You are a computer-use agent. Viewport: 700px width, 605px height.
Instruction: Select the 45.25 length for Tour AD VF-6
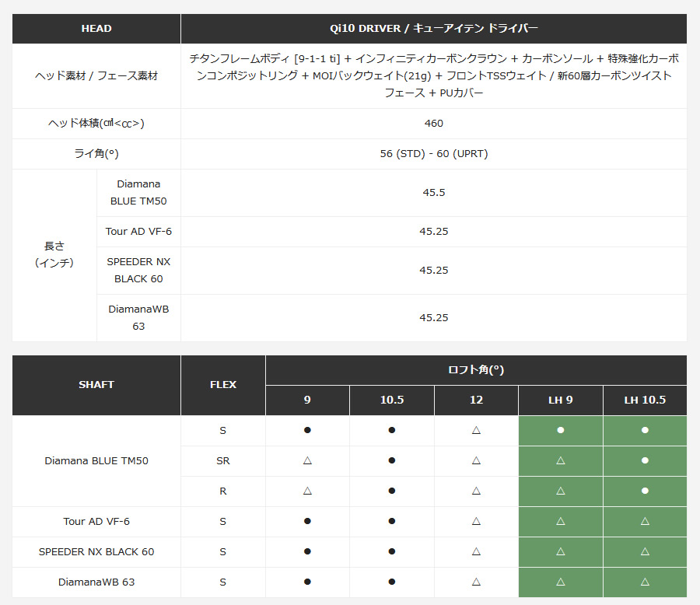[433, 231]
